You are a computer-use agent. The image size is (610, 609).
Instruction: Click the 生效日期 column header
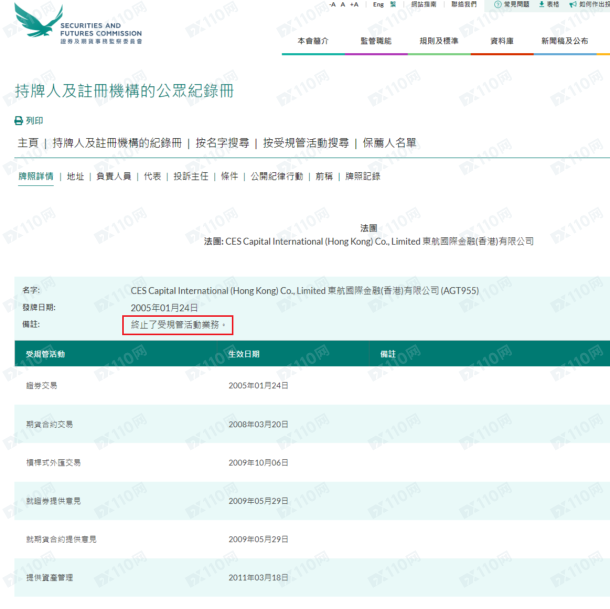tap(244, 354)
